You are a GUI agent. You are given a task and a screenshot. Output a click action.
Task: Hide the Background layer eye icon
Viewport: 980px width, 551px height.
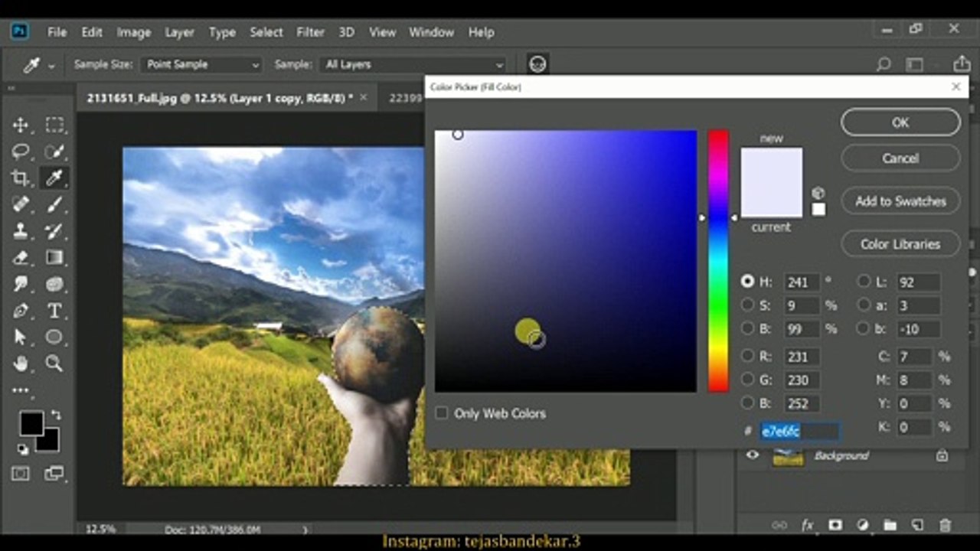753,455
